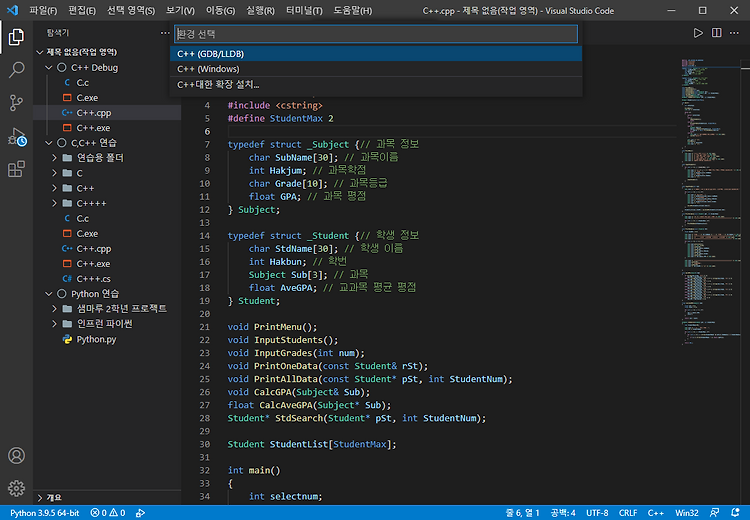The image size is (750, 520).
Task: Open Explorer views and more actions ellipsis
Action: point(165,33)
